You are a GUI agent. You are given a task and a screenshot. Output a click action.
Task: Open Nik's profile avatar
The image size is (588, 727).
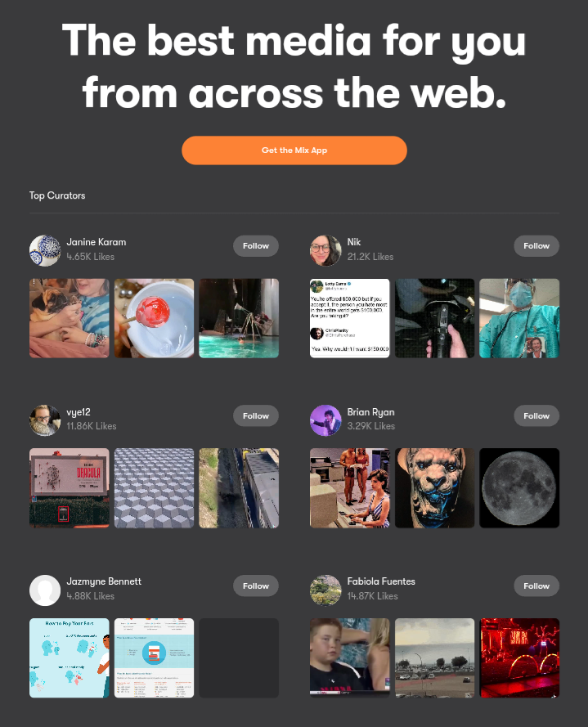click(325, 250)
